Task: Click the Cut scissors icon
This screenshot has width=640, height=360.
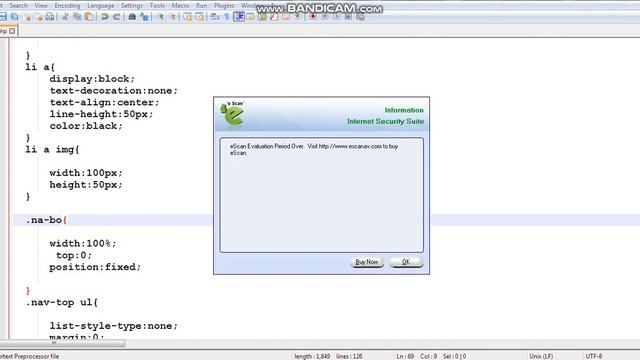Action: point(65,17)
